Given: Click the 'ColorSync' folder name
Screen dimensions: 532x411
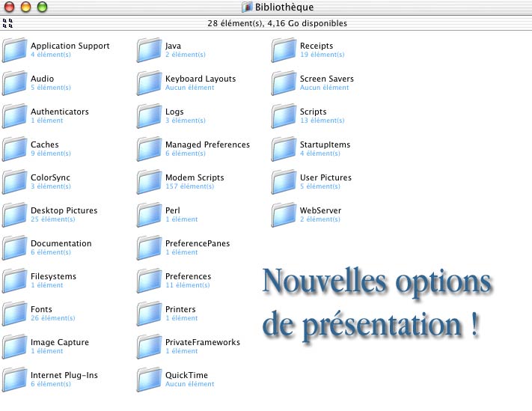Looking at the screenshot, I should (51, 177).
